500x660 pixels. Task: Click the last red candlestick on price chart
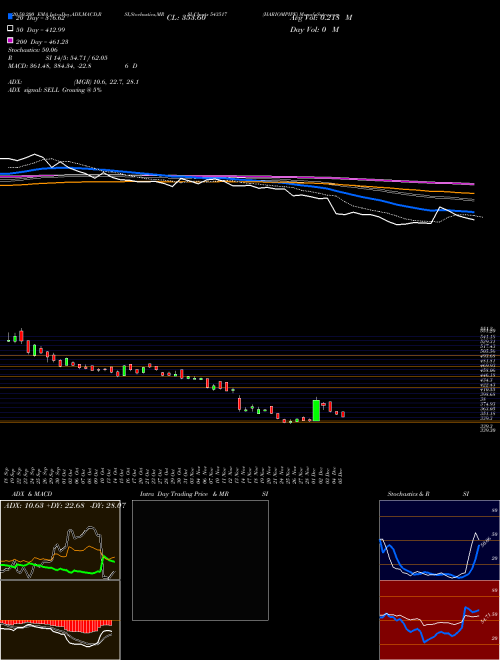click(x=343, y=415)
